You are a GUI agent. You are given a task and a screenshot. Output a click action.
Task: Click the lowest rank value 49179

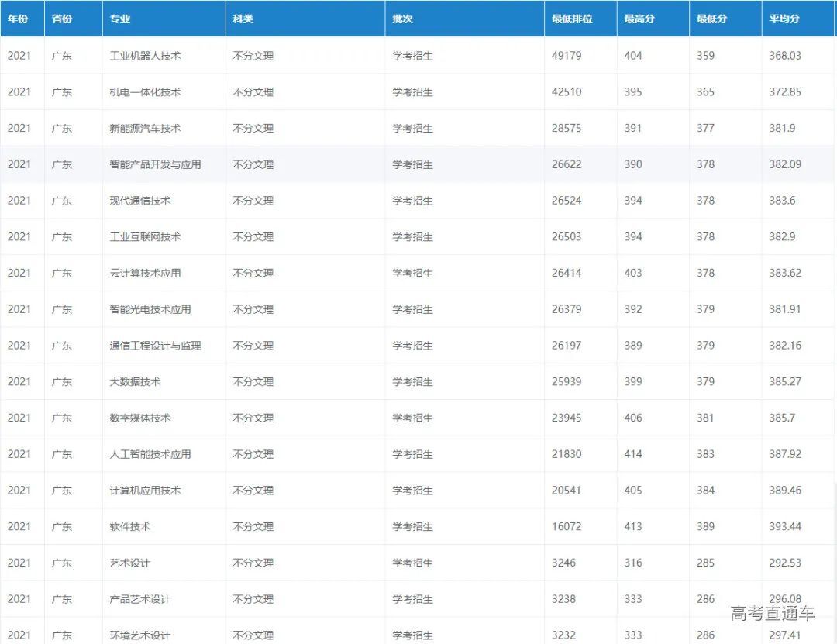[567, 56]
